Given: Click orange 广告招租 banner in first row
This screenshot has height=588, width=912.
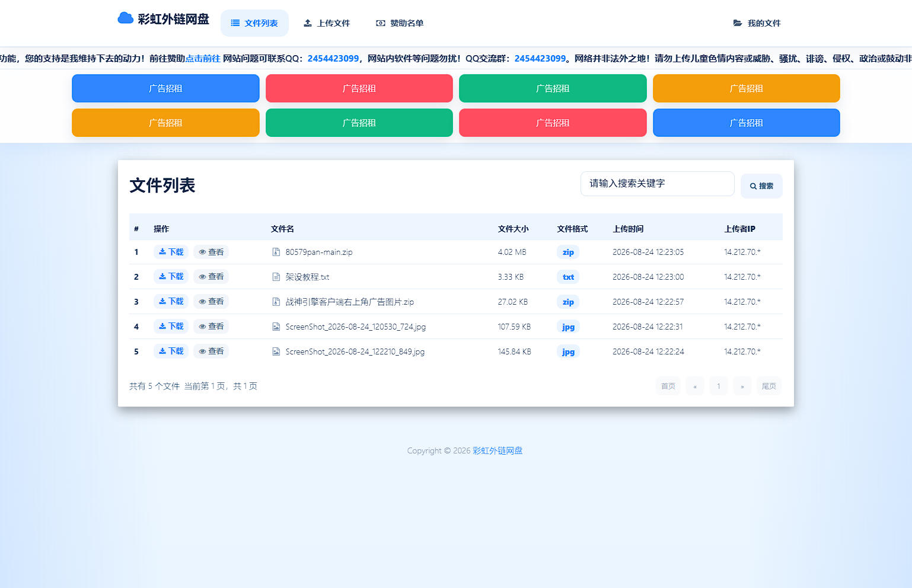Looking at the screenshot, I should pos(747,88).
